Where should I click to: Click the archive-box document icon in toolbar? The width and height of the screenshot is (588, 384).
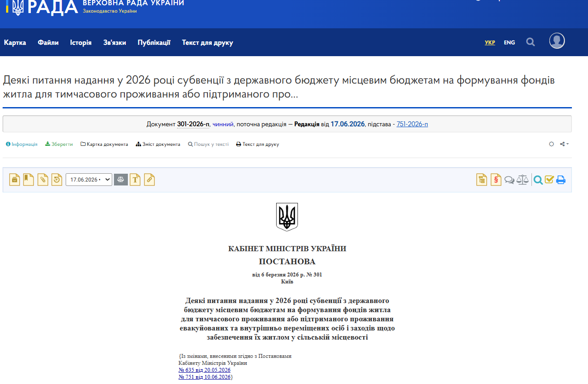(x=15, y=179)
